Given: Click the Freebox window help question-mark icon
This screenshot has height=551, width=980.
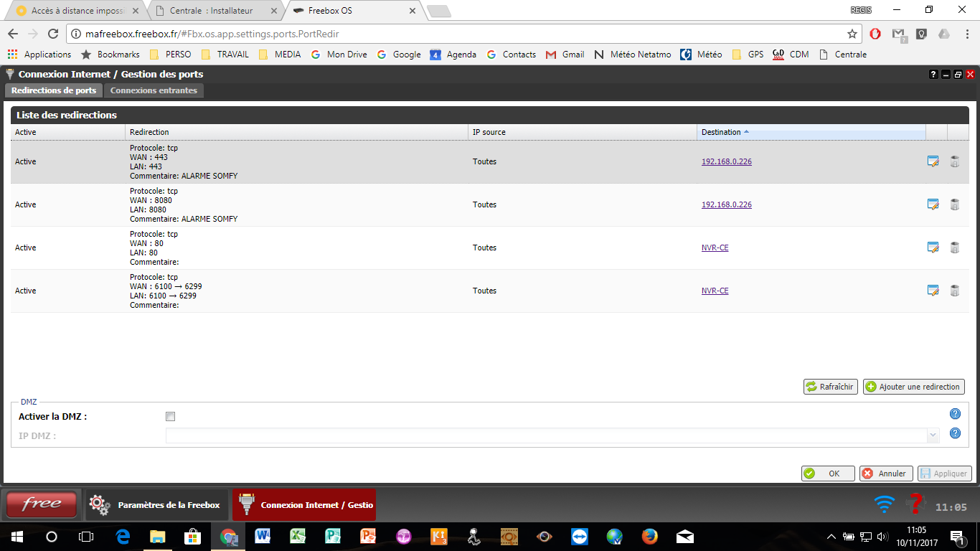Looking at the screenshot, I should [x=933, y=74].
